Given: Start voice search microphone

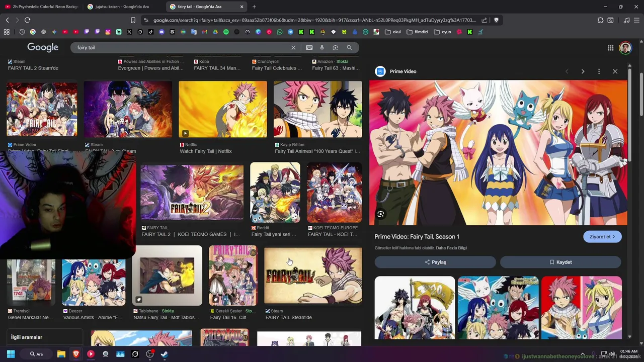Looking at the screenshot, I should tap(322, 47).
